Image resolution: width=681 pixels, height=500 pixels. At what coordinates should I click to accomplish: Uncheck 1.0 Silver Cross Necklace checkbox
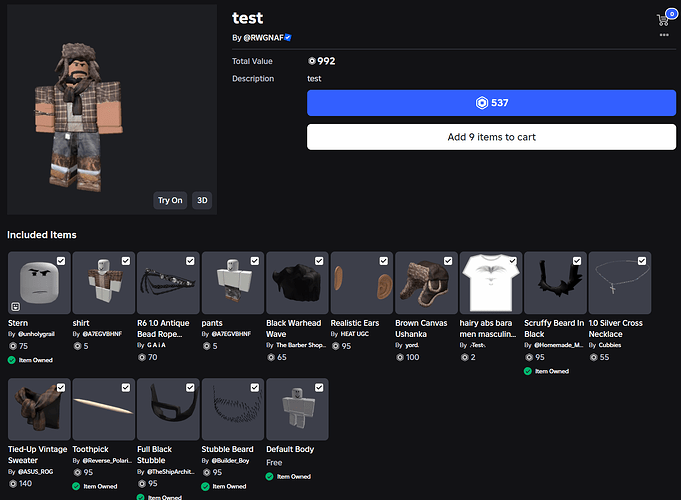tap(641, 261)
